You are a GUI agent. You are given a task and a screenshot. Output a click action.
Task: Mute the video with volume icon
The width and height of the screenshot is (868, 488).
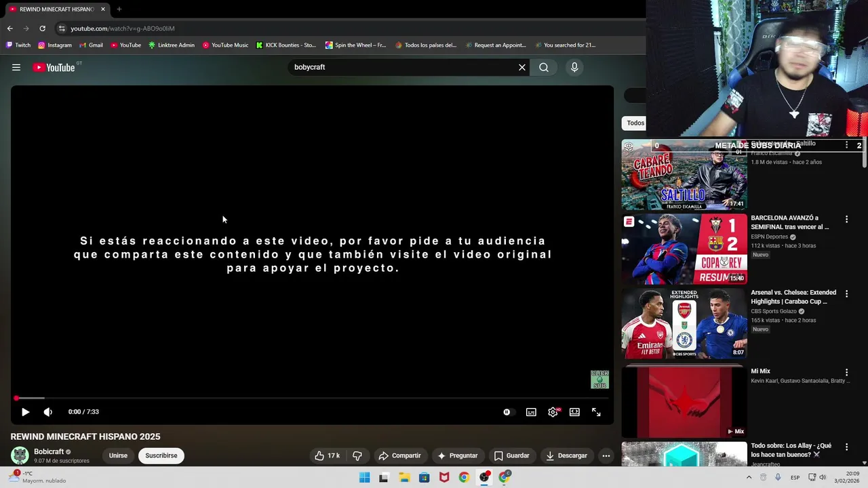click(48, 411)
